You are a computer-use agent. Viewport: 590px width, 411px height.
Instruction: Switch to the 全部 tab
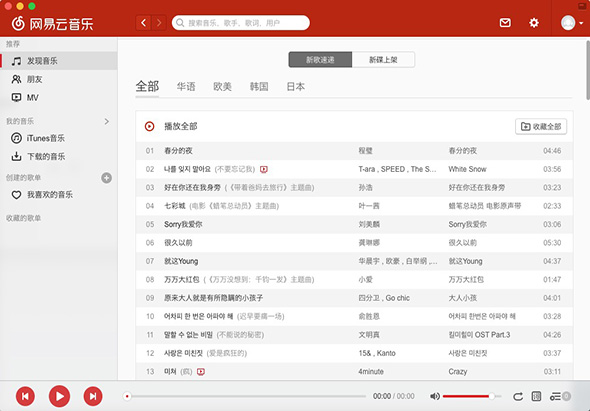147,86
